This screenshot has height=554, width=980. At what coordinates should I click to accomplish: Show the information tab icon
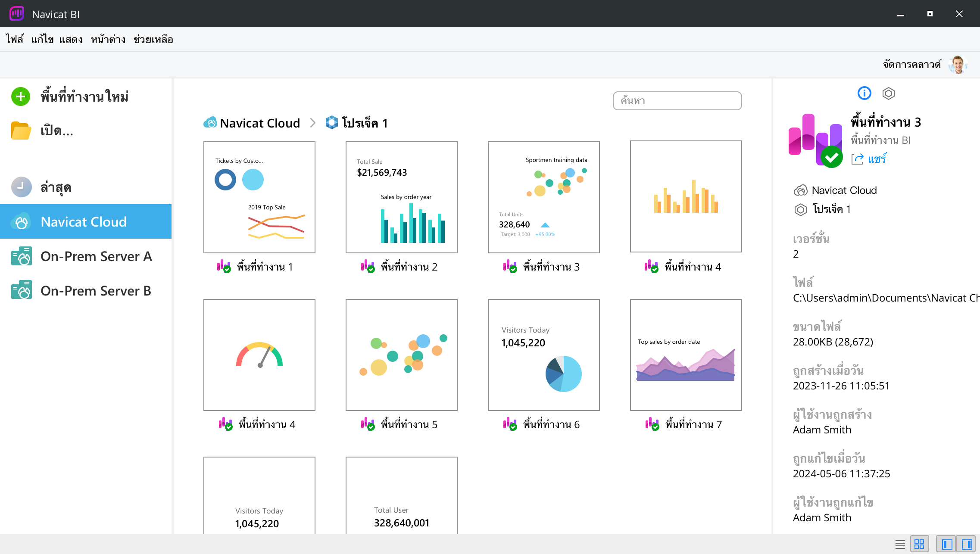(864, 93)
